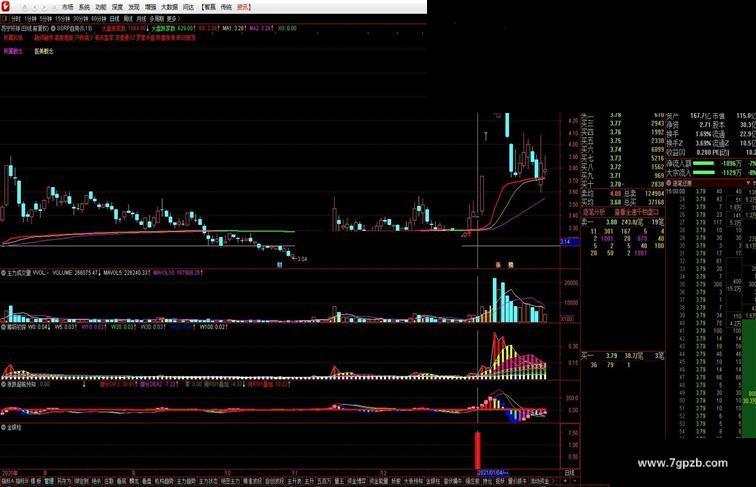Expand the 更多 periods list

pos(173,18)
